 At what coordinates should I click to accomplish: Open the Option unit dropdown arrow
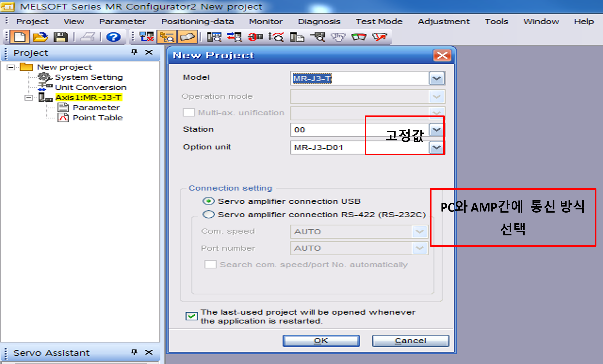tap(436, 147)
